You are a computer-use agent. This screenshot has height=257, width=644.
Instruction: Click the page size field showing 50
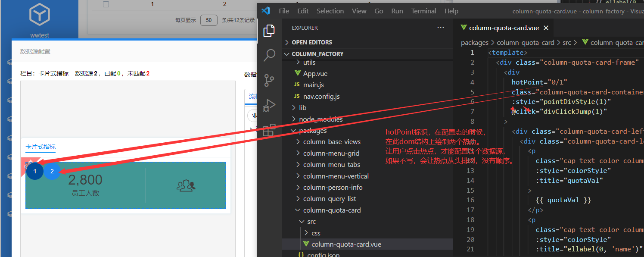point(209,20)
